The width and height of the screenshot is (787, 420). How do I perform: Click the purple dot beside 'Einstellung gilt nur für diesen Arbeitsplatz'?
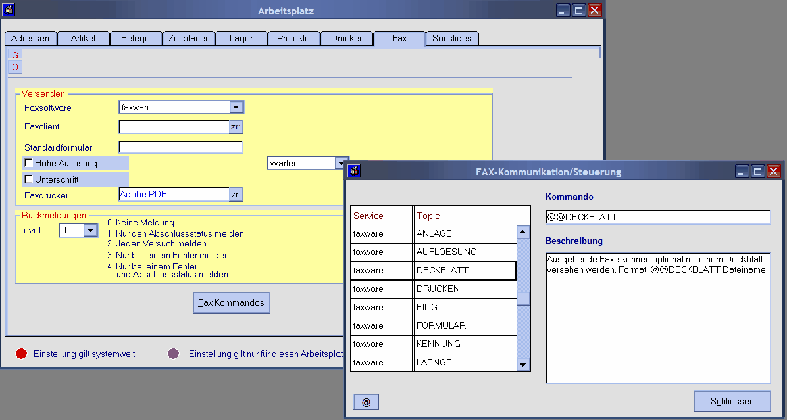click(x=173, y=353)
